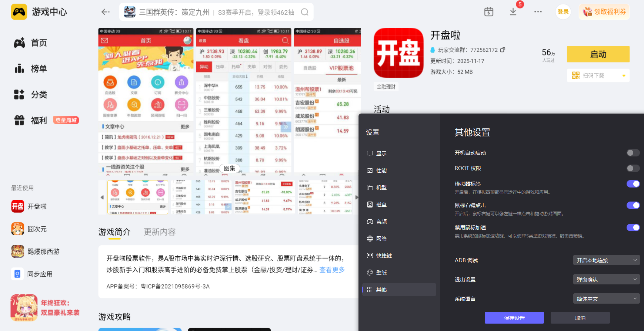Click the 取消 button in settings
This screenshot has width=644, height=331.
580,318
